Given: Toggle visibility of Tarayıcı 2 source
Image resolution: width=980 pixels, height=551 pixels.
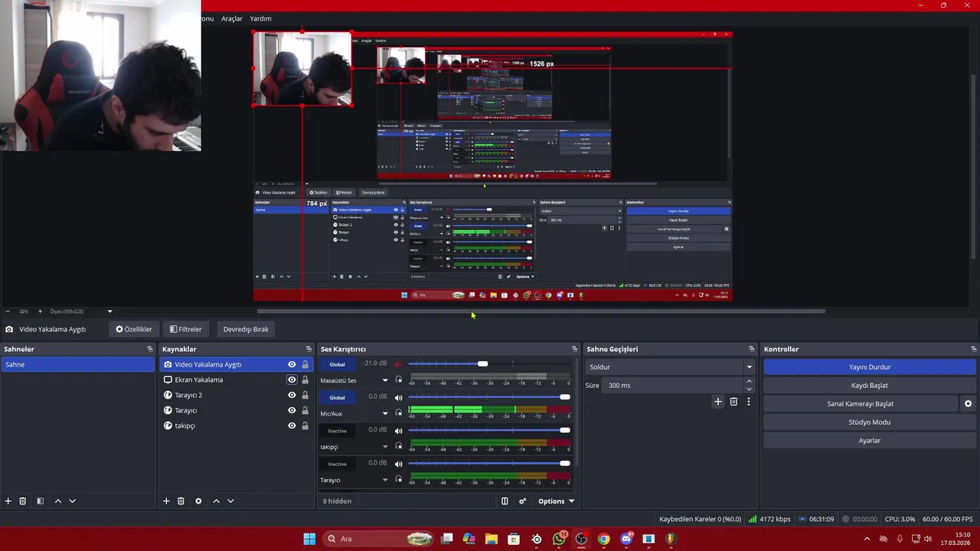Looking at the screenshot, I should 292,395.
